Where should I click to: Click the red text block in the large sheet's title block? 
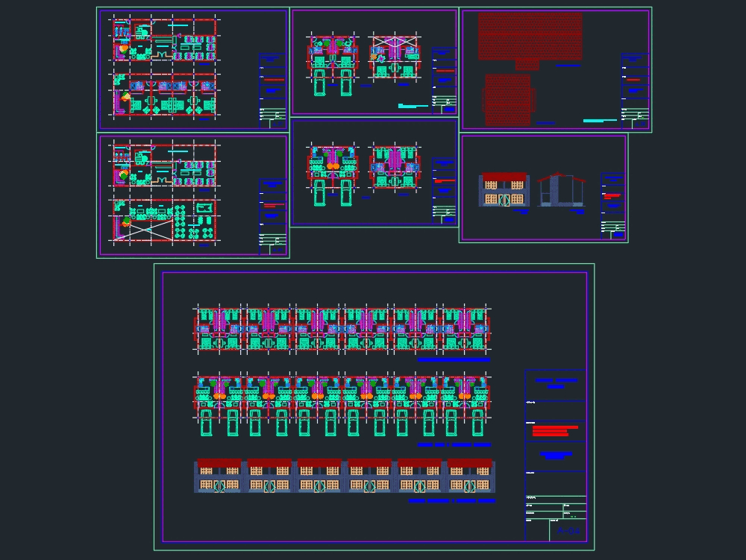[555, 431]
